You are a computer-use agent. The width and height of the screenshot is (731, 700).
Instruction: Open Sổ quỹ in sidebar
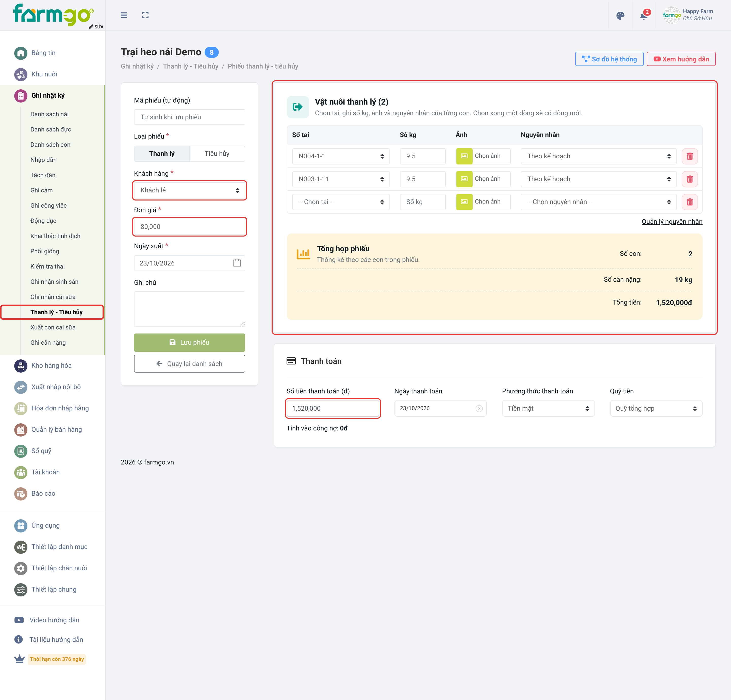coord(41,451)
